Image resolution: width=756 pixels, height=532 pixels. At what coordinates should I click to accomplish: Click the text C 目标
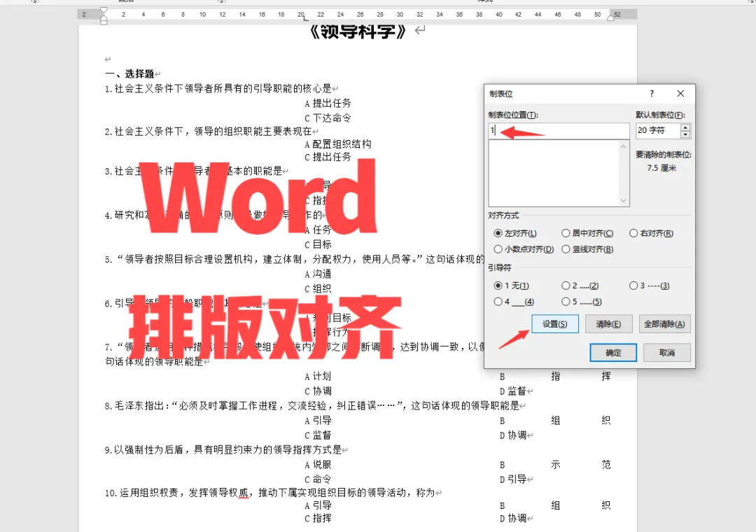318,244
